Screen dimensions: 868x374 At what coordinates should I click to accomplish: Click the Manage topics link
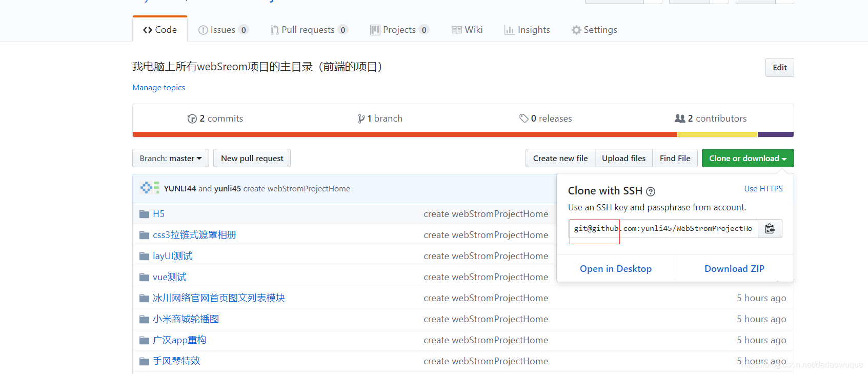click(158, 88)
